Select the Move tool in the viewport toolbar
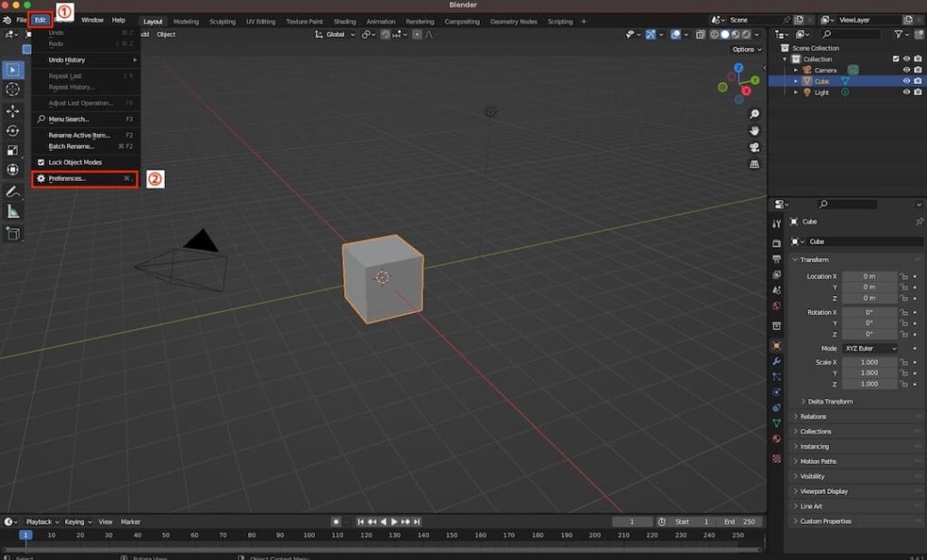The height and width of the screenshot is (560, 927). tap(12, 110)
